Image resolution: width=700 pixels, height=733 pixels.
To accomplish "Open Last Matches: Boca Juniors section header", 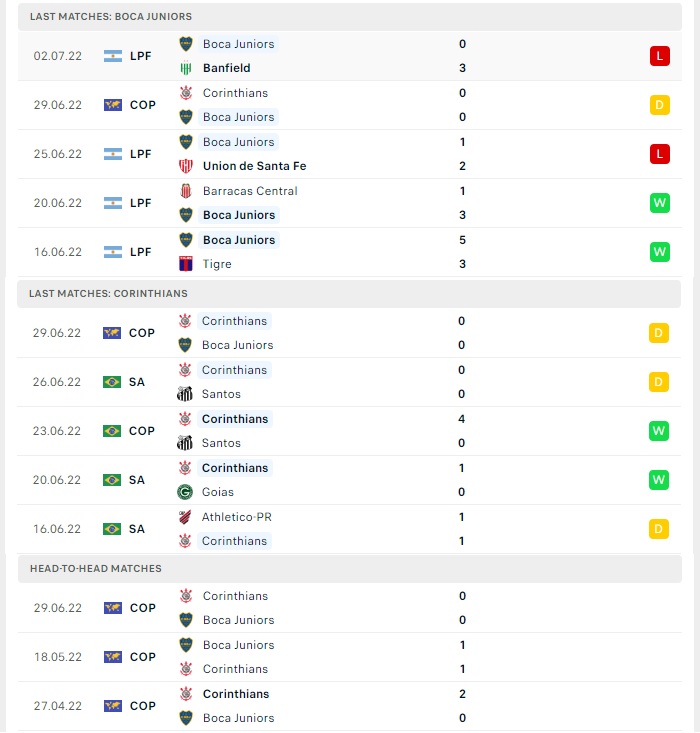I will click(350, 17).
